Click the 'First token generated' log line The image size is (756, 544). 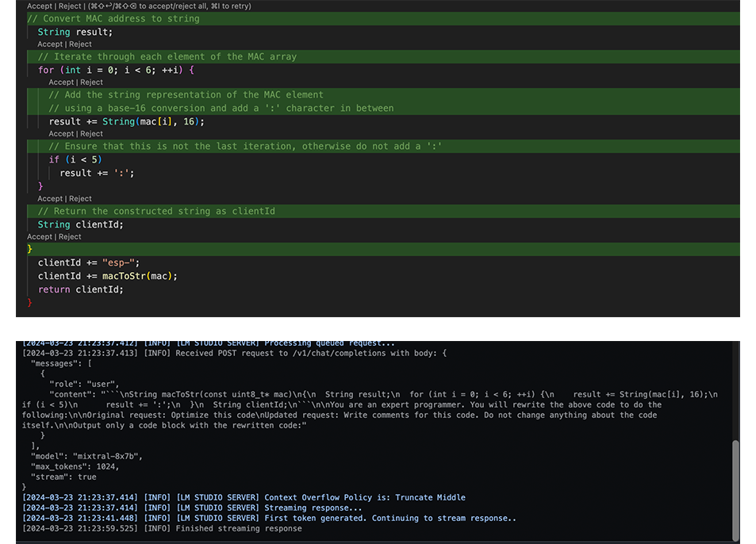[x=269, y=519]
